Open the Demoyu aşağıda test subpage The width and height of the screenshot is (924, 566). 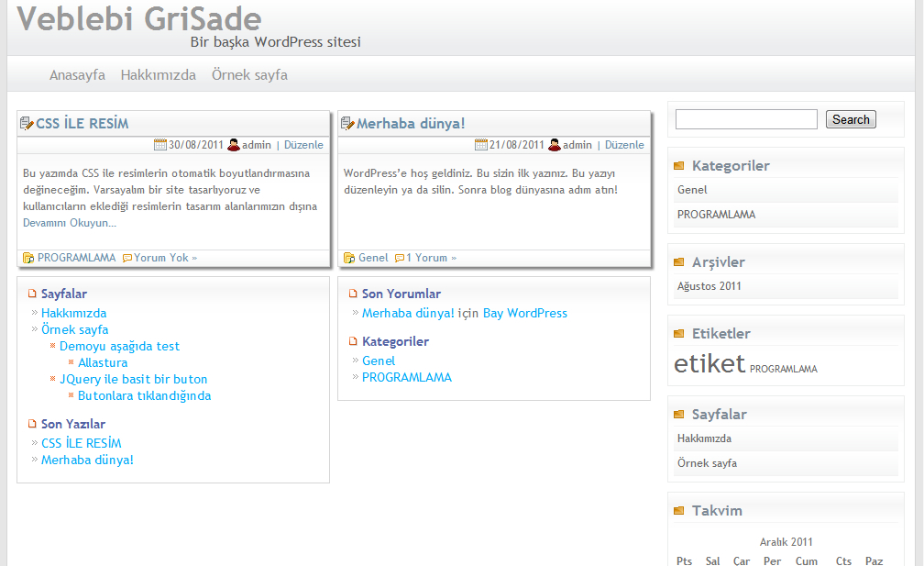(x=119, y=346)
